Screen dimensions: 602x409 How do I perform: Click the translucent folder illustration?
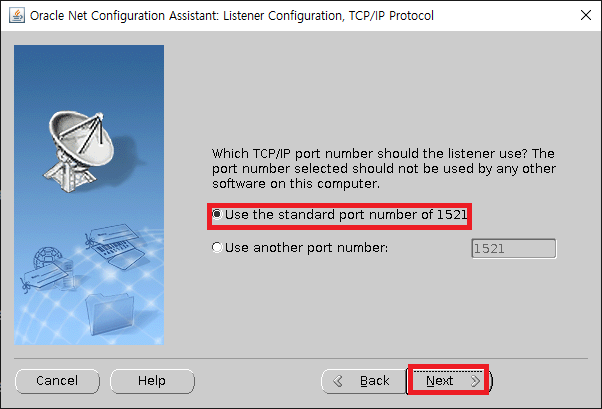coord(110,313)
